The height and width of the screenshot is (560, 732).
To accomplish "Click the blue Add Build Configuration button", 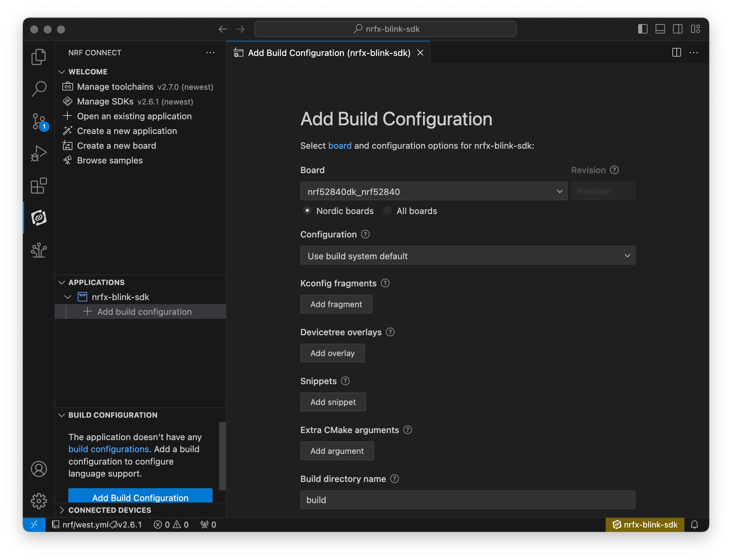I will point(140,496).
